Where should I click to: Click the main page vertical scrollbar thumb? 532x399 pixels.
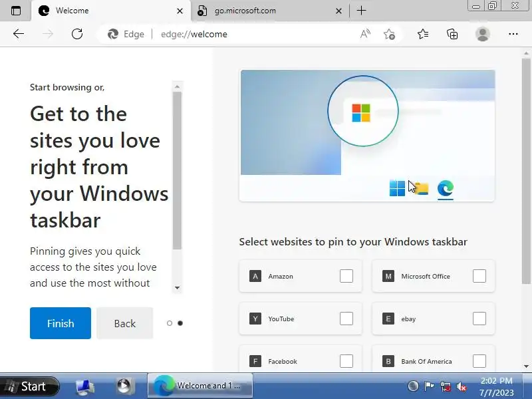coord(526,172)
